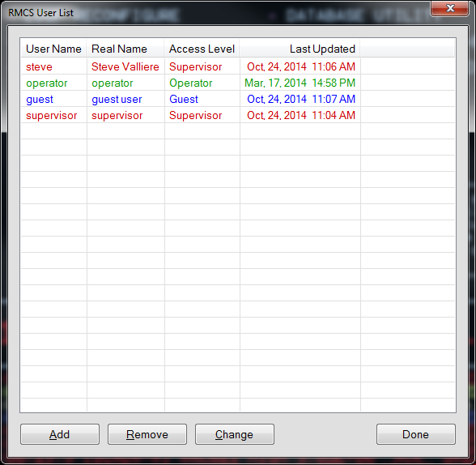This screenshot has height=465, width=476.
Task: Click the Guest access level cell
Action: point(184,99)
